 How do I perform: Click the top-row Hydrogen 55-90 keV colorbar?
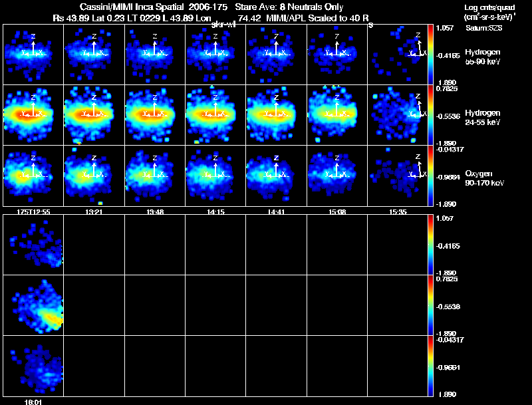coord(431,55)
